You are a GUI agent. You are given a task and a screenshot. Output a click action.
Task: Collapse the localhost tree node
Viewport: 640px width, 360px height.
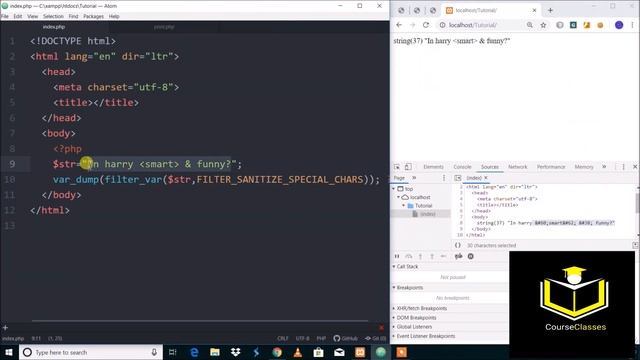pos(398,197)
